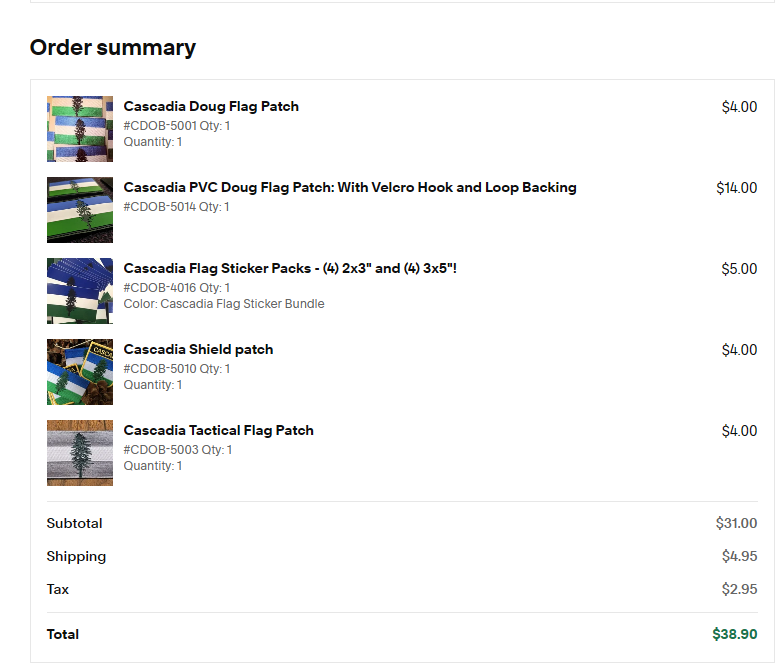The image size is (782, 664).
Task: Click the Order summary heading
Action: pos(113,48)
